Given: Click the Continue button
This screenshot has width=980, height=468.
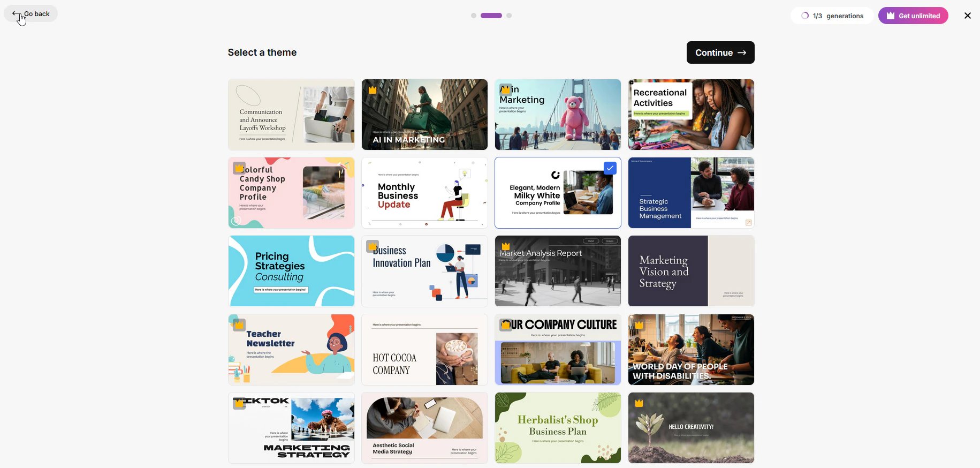Looking at the screenshot, I should click(720, 52).
